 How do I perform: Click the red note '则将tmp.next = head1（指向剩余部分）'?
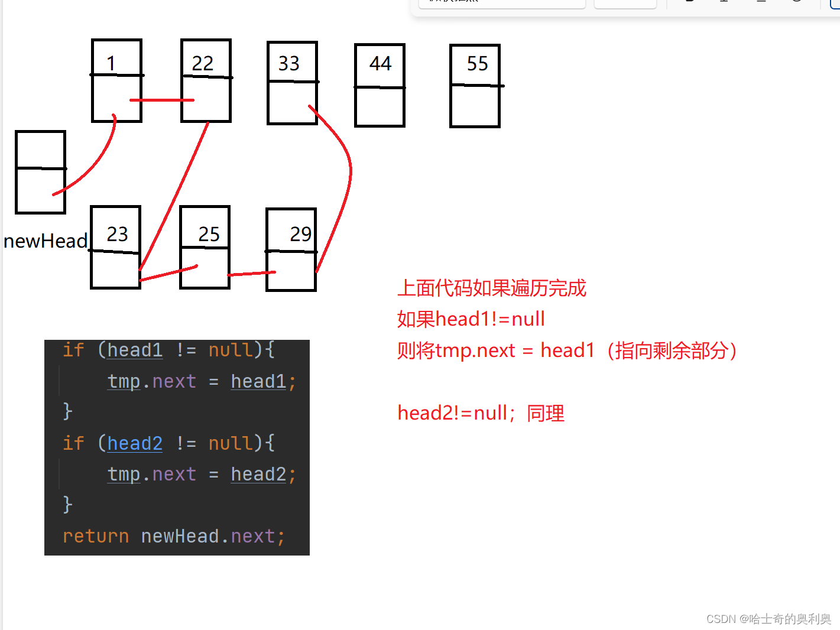pos(567,350)
